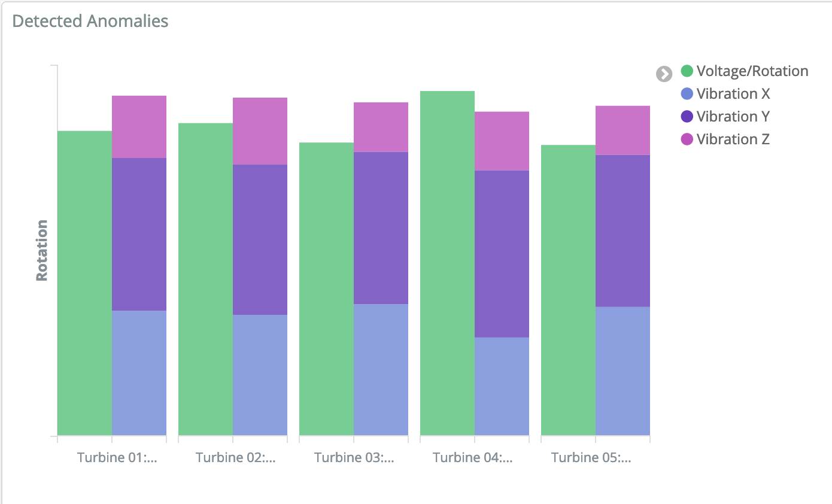Collapse the legend with the chevron icon
Viewport: 832px width, 504px height.
pos(664,74)
